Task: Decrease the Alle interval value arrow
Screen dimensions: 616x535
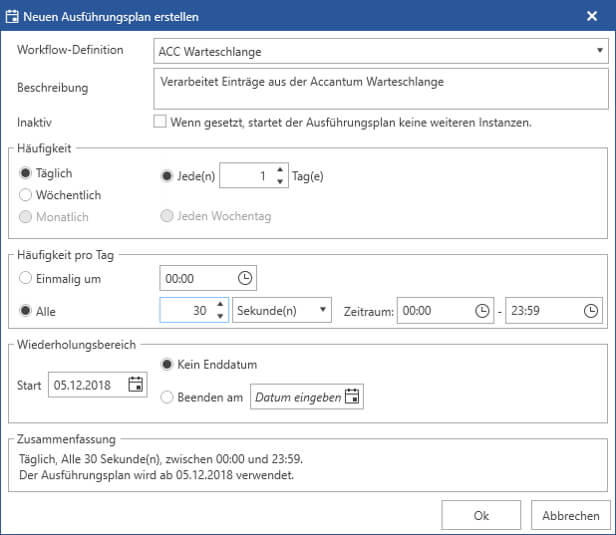Action: [x=220, y=316]
